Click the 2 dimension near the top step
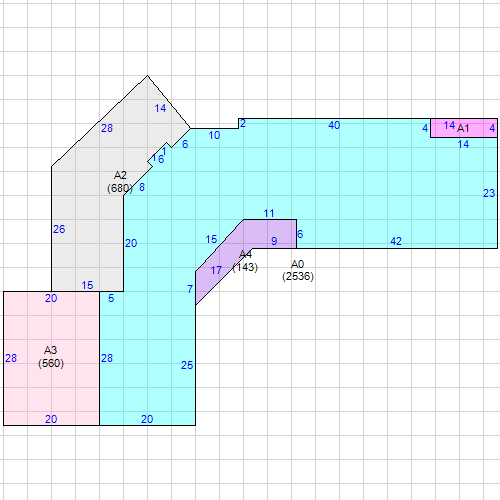 coord(243,123)
